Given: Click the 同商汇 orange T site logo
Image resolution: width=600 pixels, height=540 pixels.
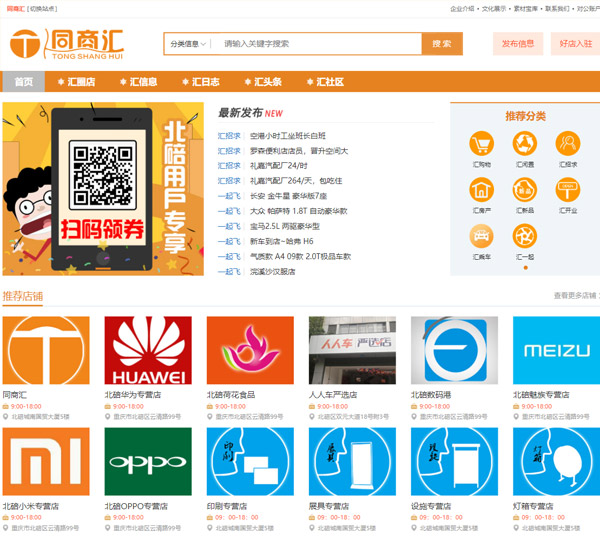Looking at the screenshot, I should point(67,44).
